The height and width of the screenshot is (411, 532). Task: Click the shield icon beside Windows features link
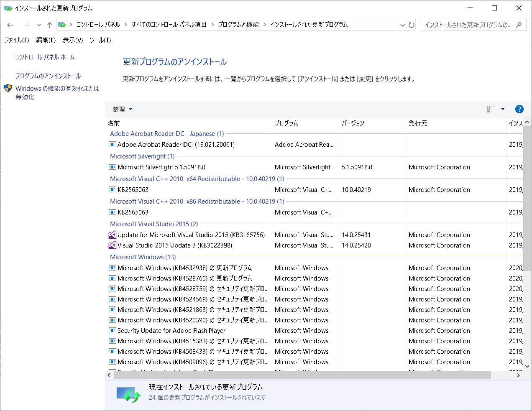click(7, 88)
